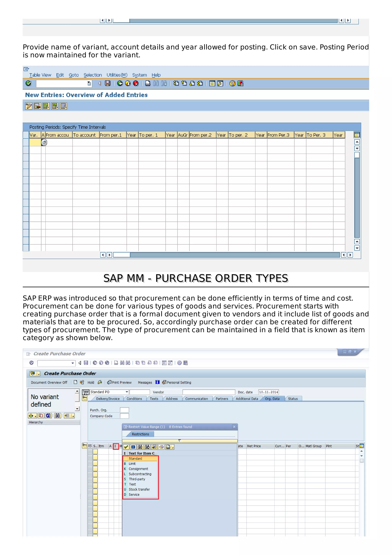Open the Utilities(M) menu

pos(117,75)
